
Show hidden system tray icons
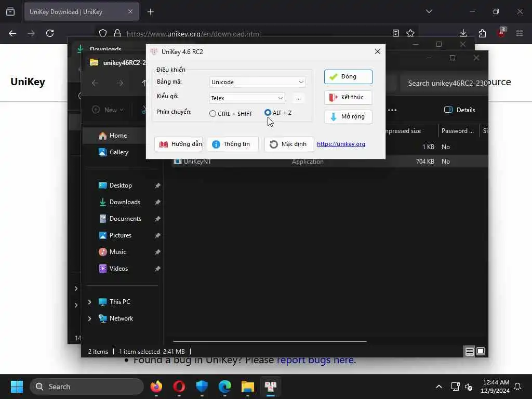438,387
